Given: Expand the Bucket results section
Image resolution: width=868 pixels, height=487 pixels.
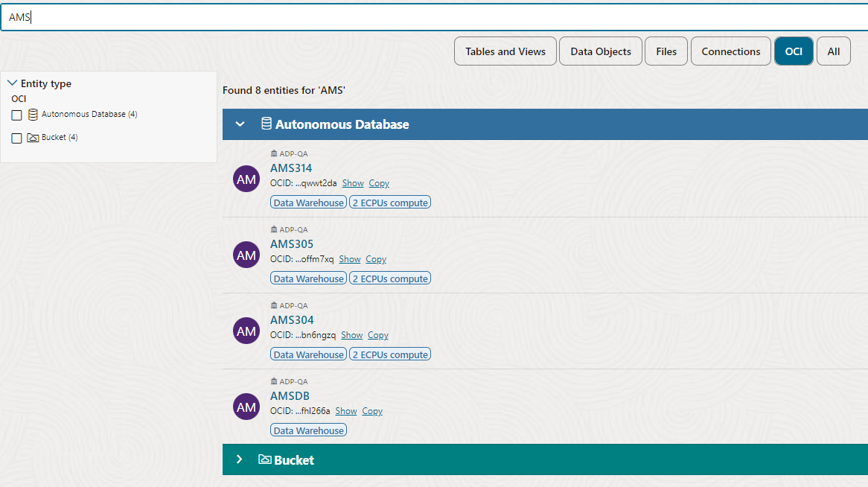Looking at the screenshot, I should pos(240,459).
